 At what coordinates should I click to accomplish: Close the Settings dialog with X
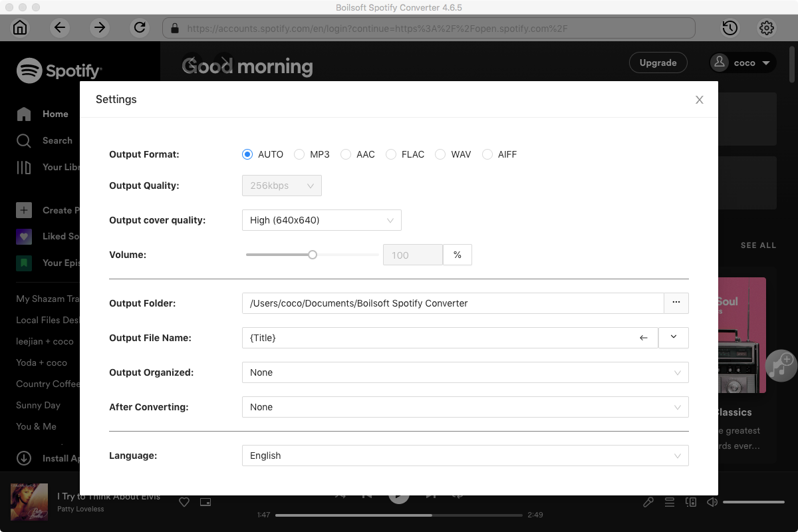point(699,100)
